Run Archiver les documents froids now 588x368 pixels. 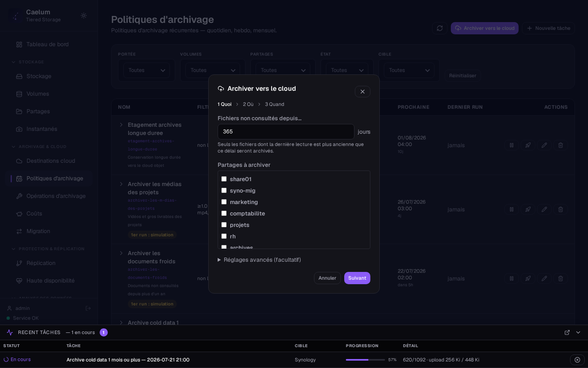click(x=528, y=278)
